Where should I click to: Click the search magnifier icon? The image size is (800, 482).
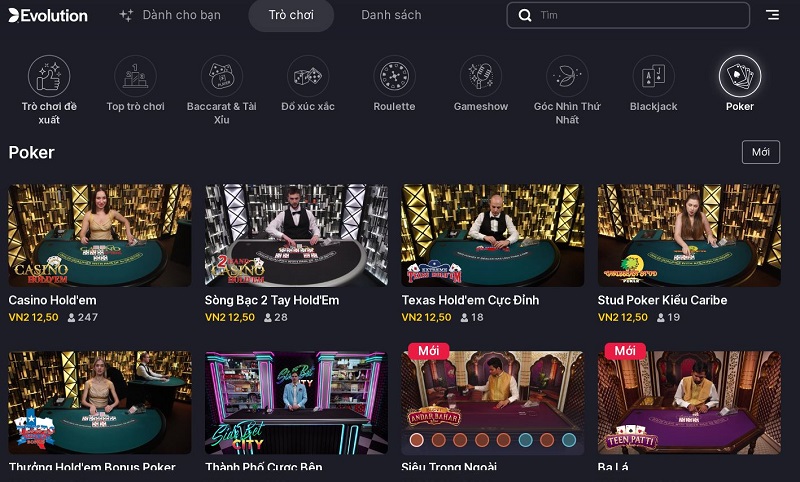[525, 15]
